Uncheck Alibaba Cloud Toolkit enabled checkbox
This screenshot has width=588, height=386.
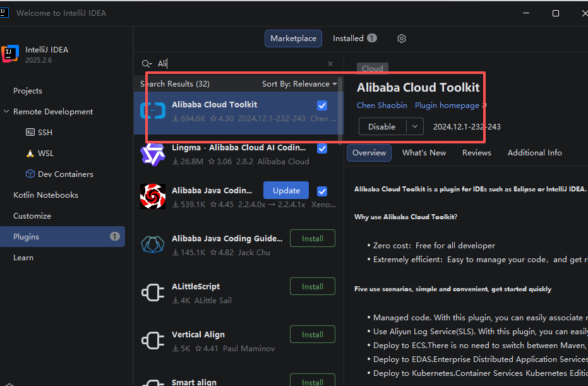tap(322, 106)
